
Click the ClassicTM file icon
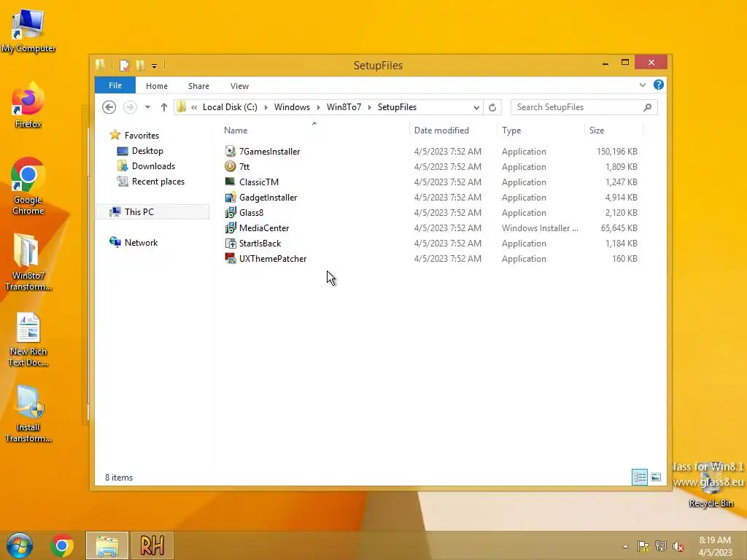pos(230,182)
